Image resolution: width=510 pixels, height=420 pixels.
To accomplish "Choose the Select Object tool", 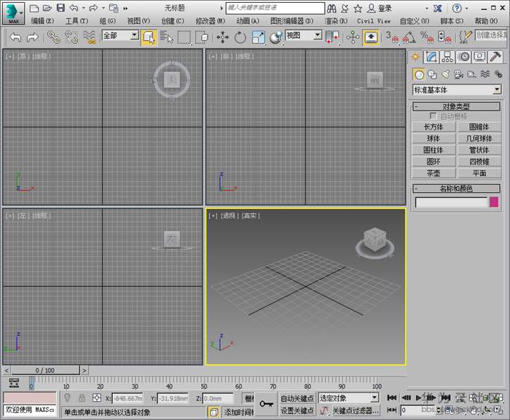I will click(x=149, y=37).
